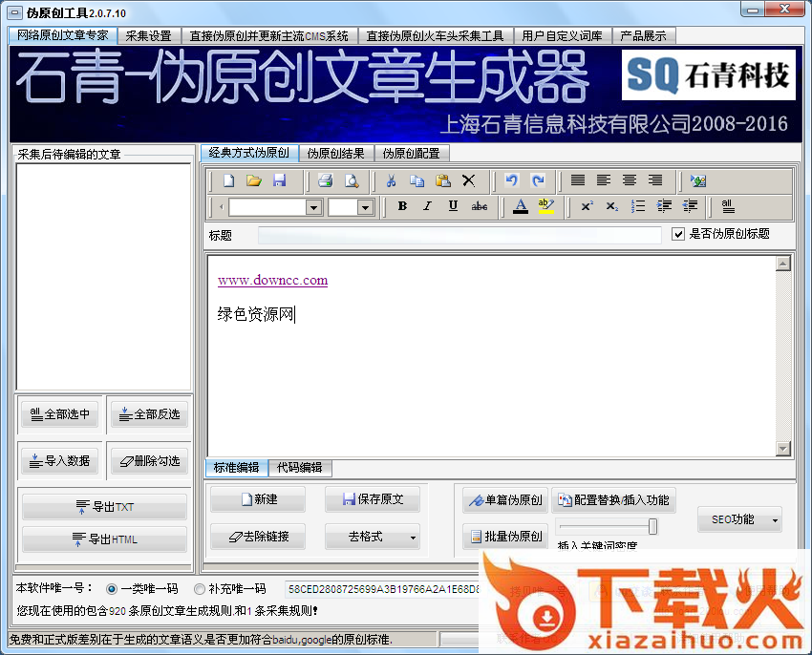This screenshot has width=812, height=655.
Task: Open the www.downcc.com link
Action: pos(272,280)
